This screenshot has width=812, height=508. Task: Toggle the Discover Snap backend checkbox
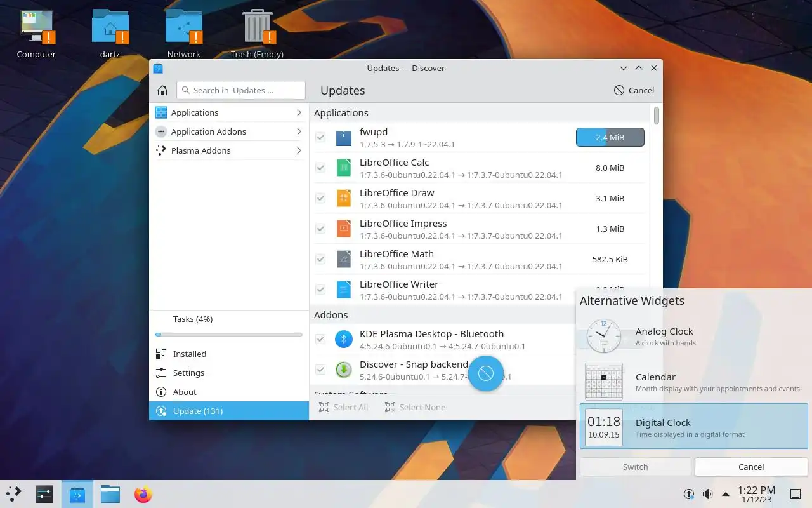pos(320,370)
